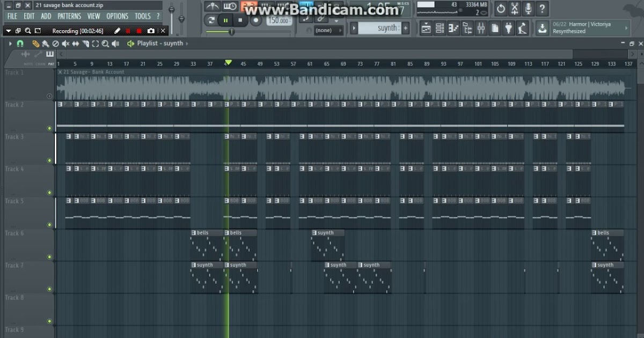The width and height of the screenshot is (644, 338).
Task: Click the online content download icon
Action: pos(542,28)
